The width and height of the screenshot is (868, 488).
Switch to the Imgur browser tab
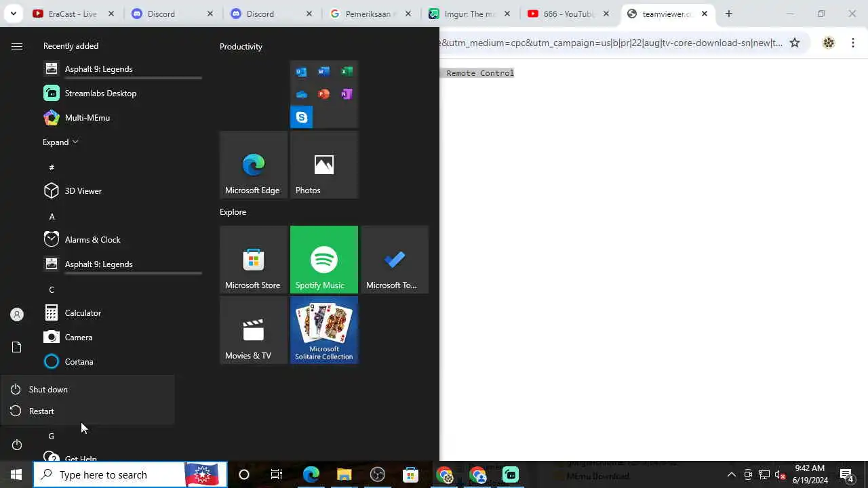(x=469, y=14)
